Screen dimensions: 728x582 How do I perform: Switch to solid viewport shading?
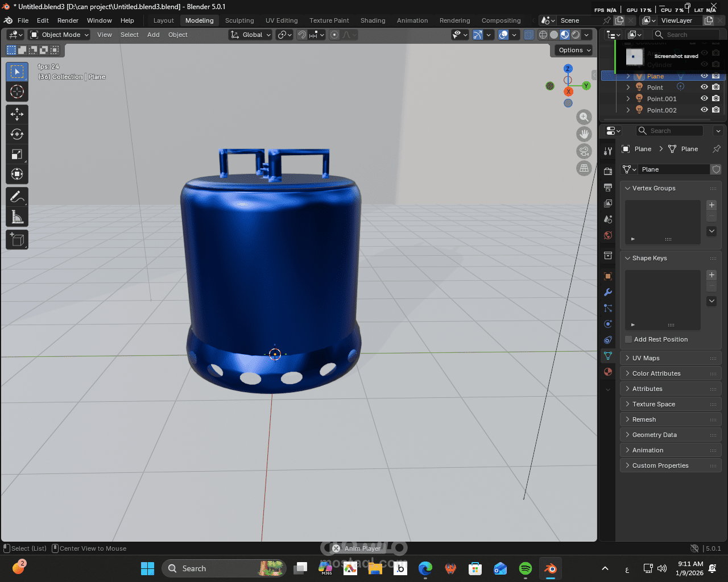554,35
